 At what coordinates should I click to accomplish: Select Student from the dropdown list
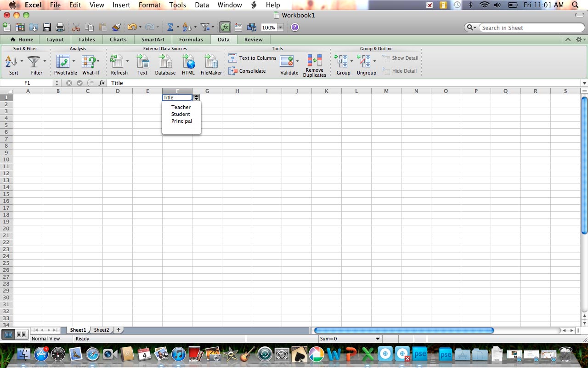pos(181,114)
